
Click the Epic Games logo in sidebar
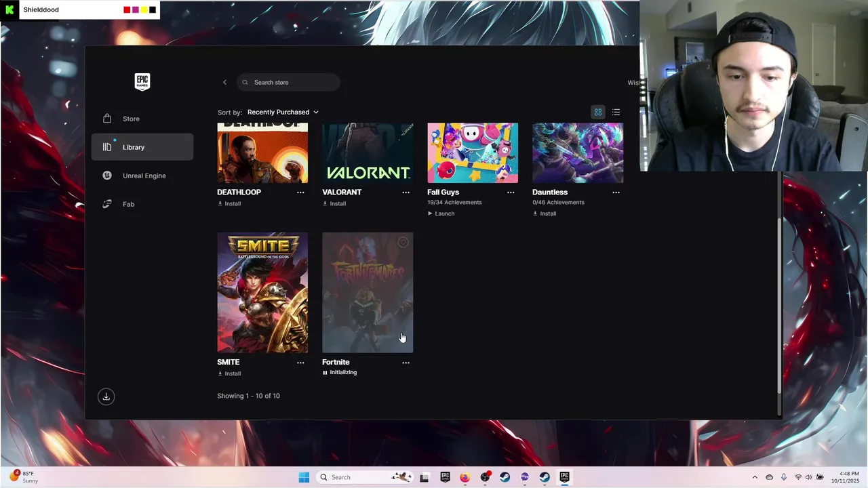click(x=142, y=81)
